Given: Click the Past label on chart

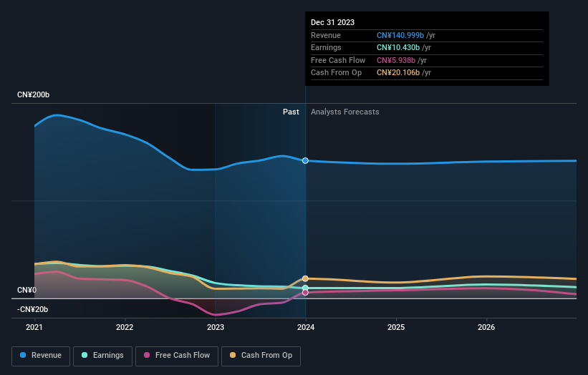Looking at the screenshot, I should coord(291,112).
